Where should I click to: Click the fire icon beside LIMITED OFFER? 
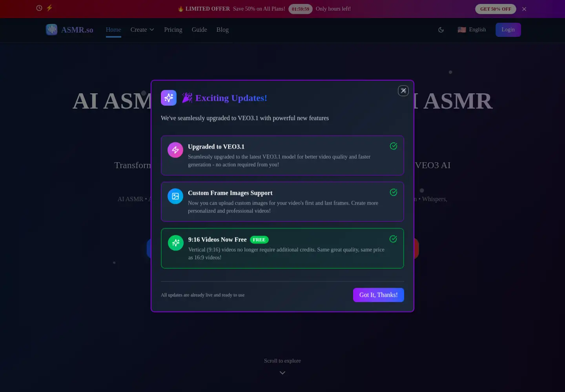(181, 9)
